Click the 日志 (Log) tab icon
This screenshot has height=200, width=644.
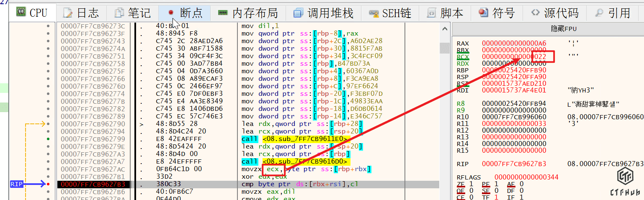coord(68,13)
